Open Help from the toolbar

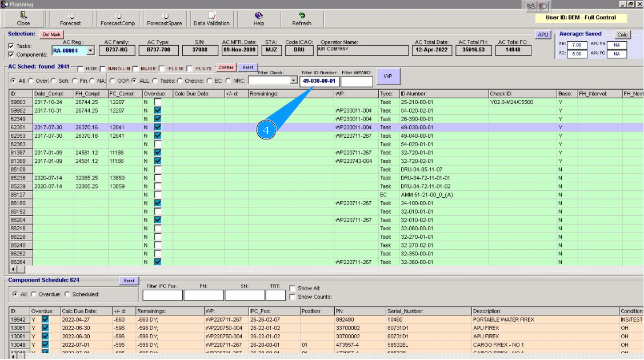pyautogui.click(x=258, y=19)
